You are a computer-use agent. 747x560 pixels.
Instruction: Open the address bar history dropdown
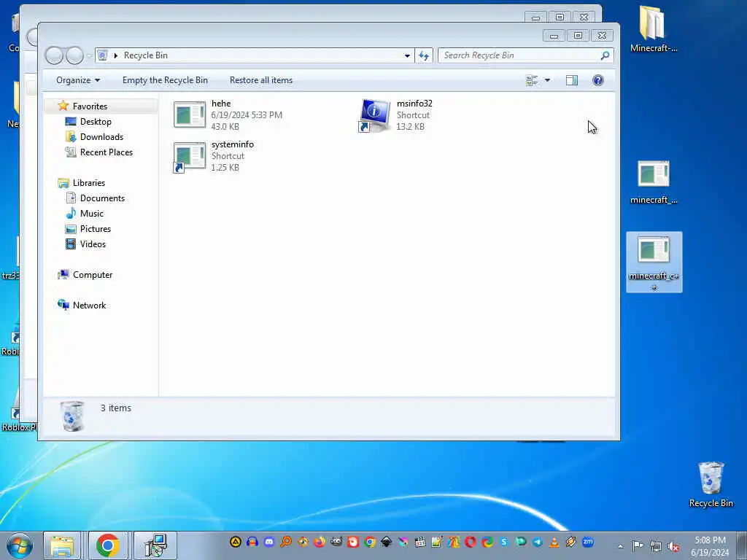tap(407, 55)
